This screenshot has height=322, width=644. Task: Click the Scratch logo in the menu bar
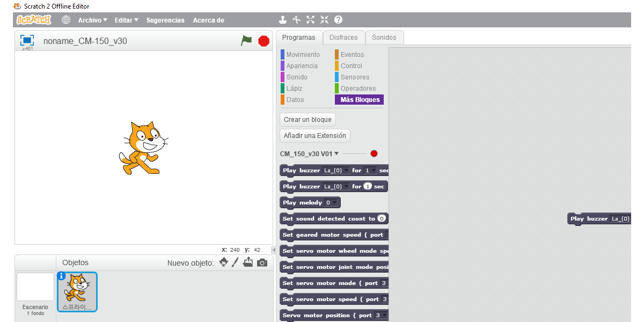tap(34, 20)
